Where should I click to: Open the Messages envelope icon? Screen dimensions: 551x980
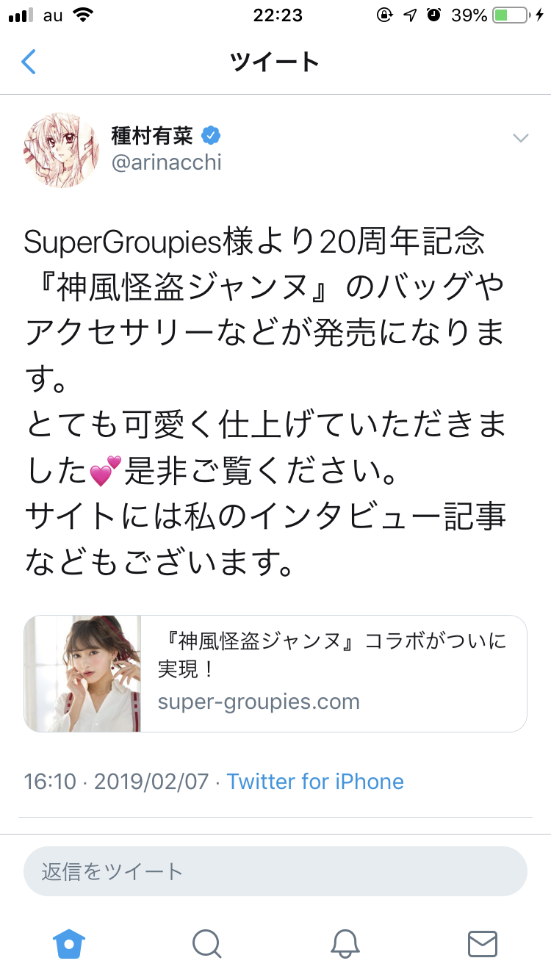coord(483,943)
